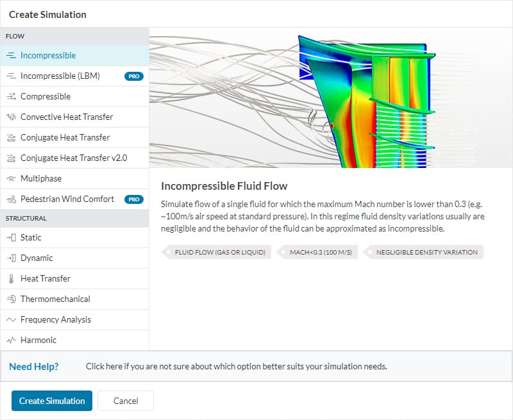This screenshot has height=420, width=513.
Task: Select the Incompressible simulation entry
Action: [x=51, y=55]
